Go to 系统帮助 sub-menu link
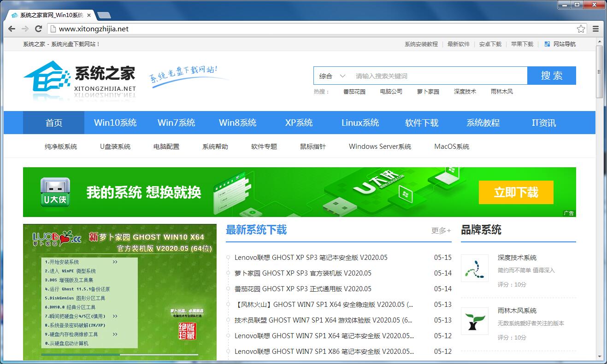 [215, 147]
